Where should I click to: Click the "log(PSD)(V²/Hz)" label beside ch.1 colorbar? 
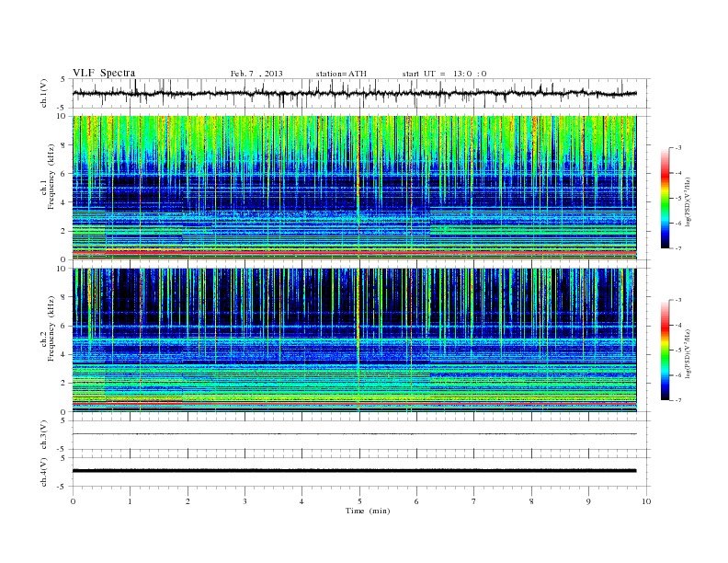point(688,202)
